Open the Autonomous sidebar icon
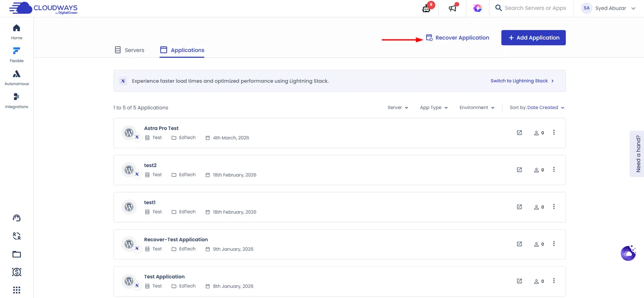The image size is (644, 298). (17, 78)
